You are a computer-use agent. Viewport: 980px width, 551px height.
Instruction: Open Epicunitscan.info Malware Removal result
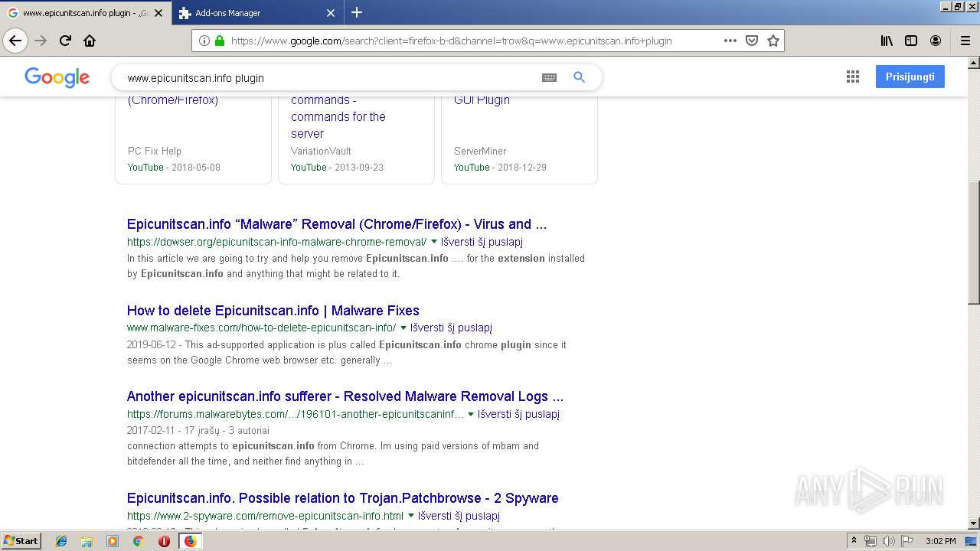pyautogui.click(x=337, y=224)
